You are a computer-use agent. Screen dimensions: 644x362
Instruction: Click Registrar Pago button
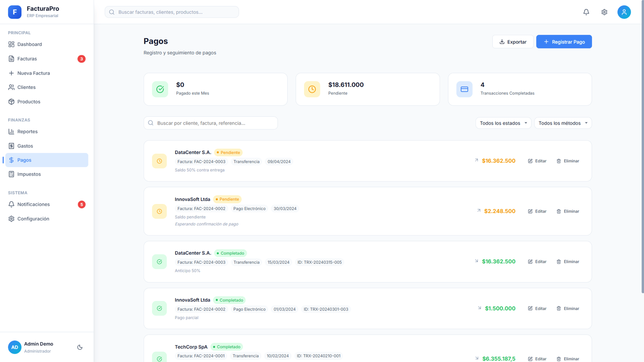click(564, 42)
